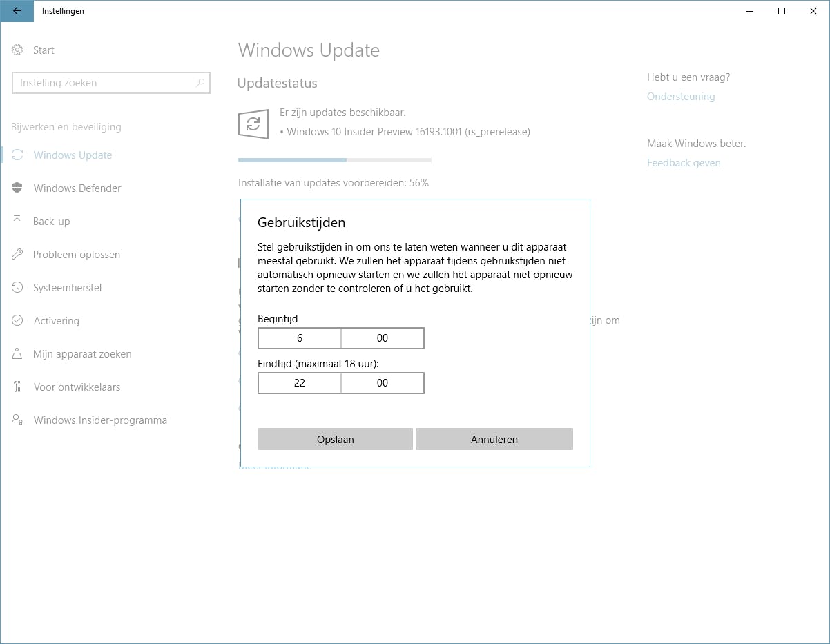Click the Voor ontwikkelaars tools icon
The height and width of the screenshot is (644, 830).
tap(17, 387)
